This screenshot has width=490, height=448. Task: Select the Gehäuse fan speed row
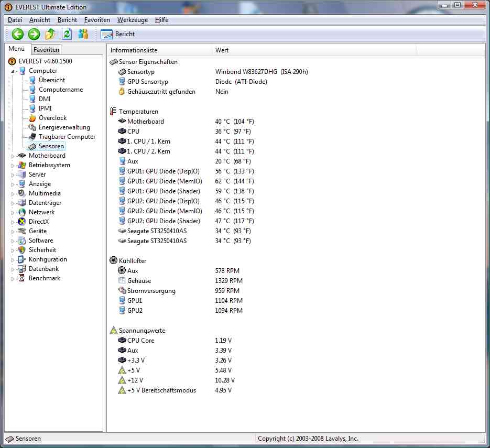pos(180,281)
